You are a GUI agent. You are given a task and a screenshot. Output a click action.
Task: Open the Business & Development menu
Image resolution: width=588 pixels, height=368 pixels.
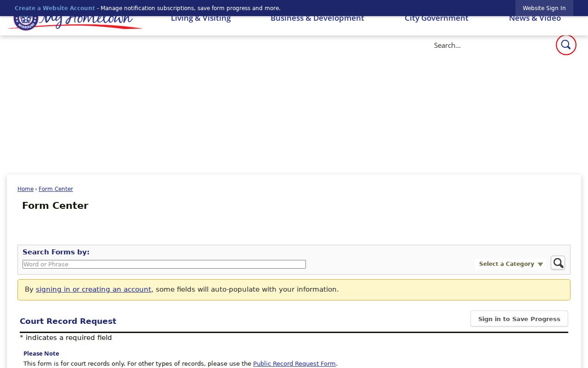point(317,18)
